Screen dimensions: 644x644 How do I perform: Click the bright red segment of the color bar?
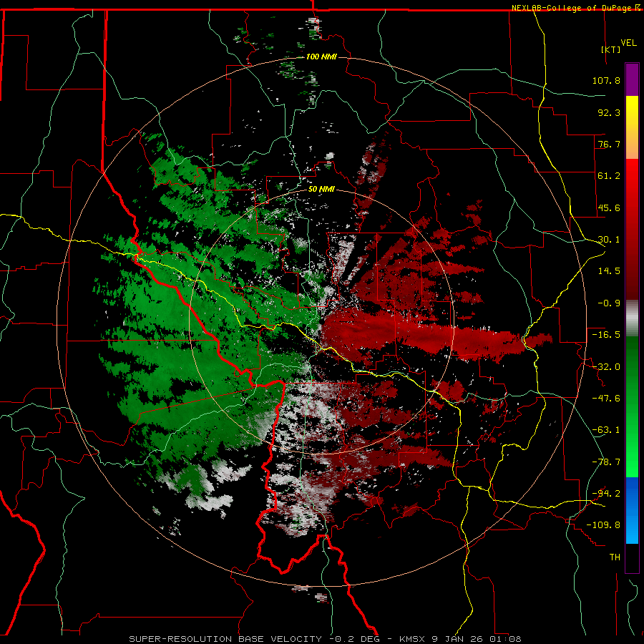[x=632, y=230]
